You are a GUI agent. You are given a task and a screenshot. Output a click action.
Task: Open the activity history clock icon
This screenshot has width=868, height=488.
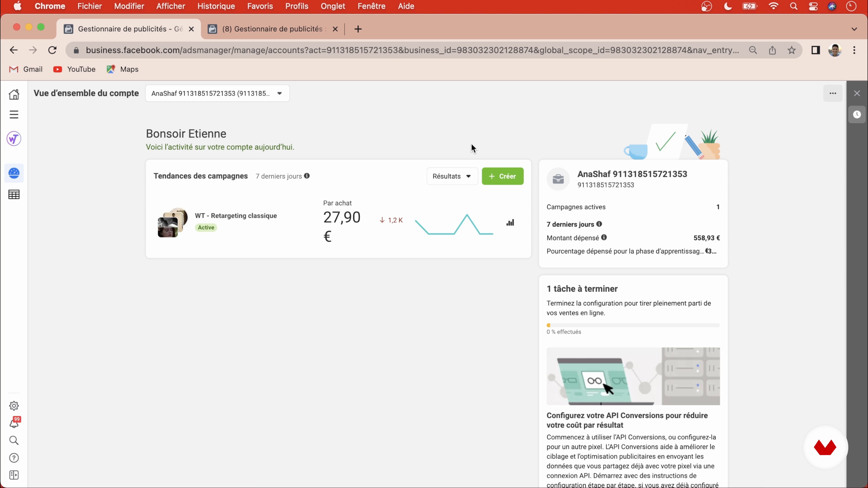tap(857, 115)
